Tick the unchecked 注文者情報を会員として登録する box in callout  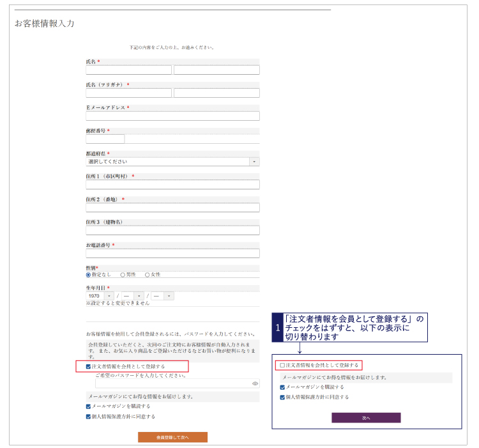pos(282,366)
